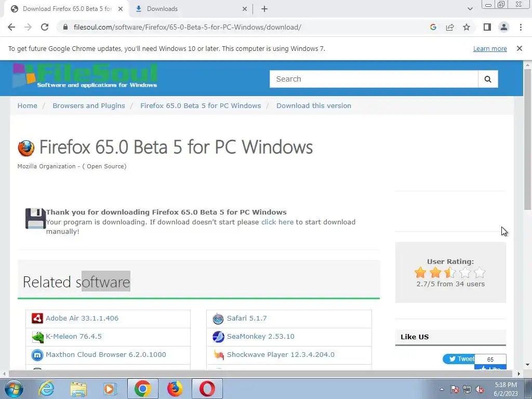Viewport: 532px width, 399px height.
Task: Open Chrome three-dot menu
Action: [521, 27]
